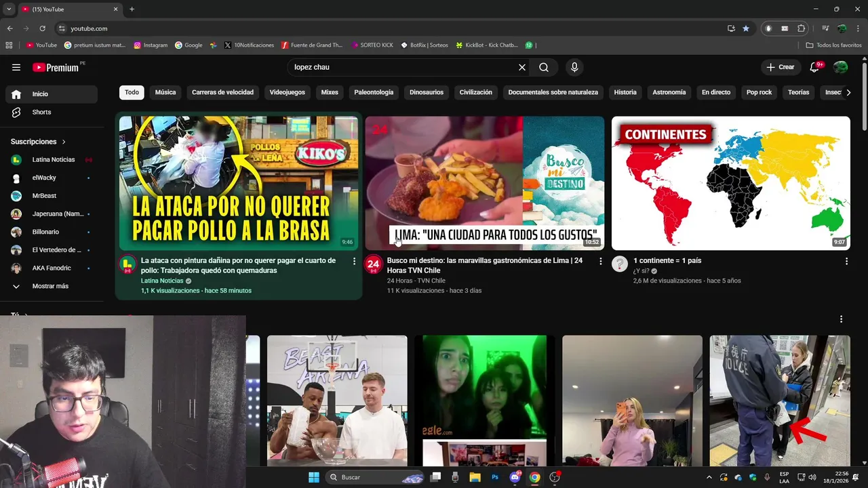Open the AKA Fanodric subscription
868x488 pixels.
[52, 268]
